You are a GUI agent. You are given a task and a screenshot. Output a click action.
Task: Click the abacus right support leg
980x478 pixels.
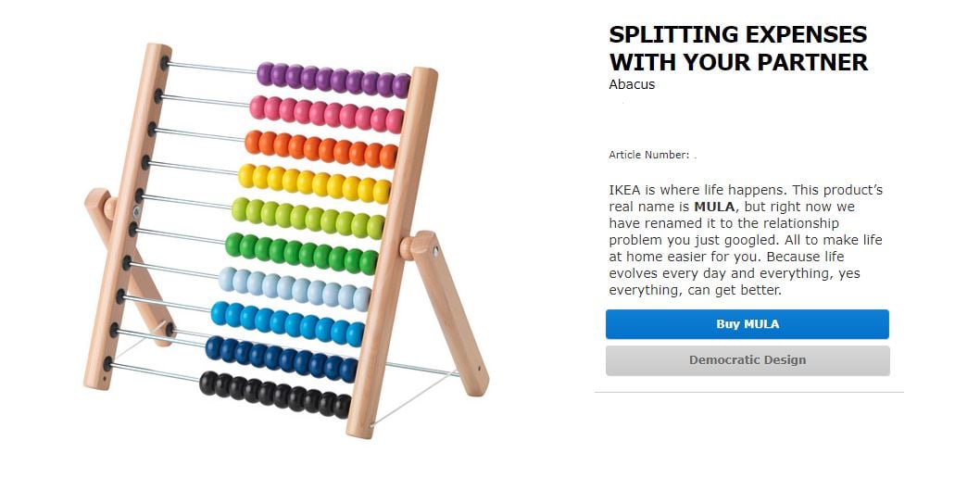pos(445,312)
